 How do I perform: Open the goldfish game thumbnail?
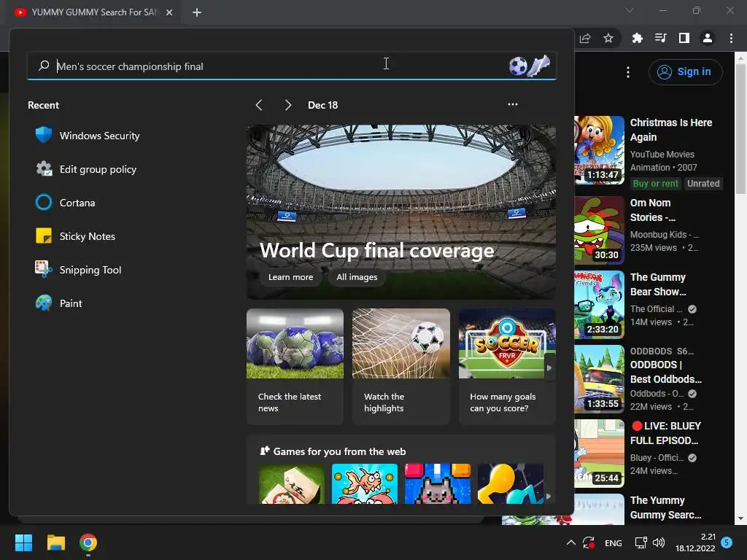[x=365, y=484]
